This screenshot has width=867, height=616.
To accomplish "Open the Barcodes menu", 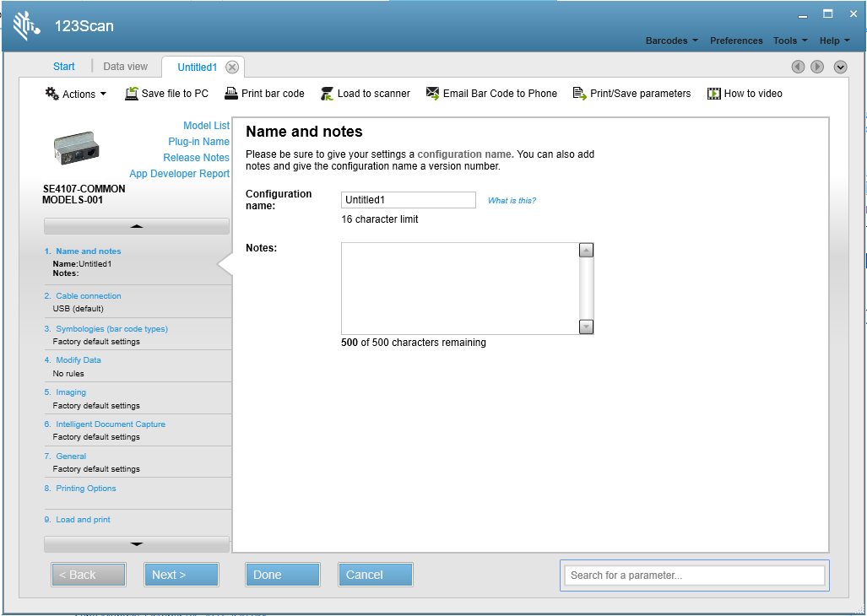I will click(671, 41).
